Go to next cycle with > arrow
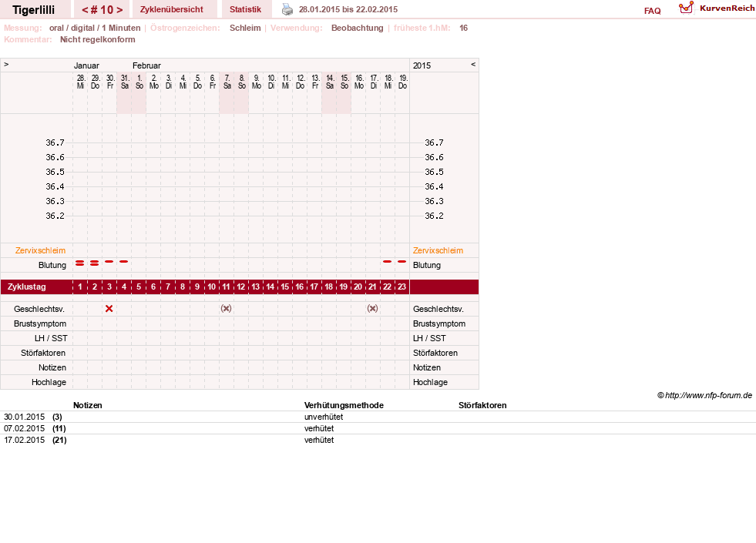 (x=119, y=10)
